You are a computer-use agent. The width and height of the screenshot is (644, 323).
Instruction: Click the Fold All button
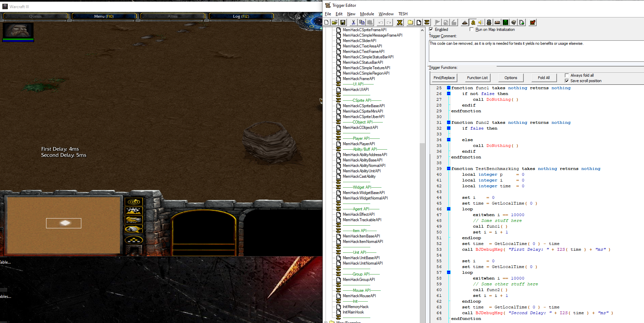(x=544, y=78)
